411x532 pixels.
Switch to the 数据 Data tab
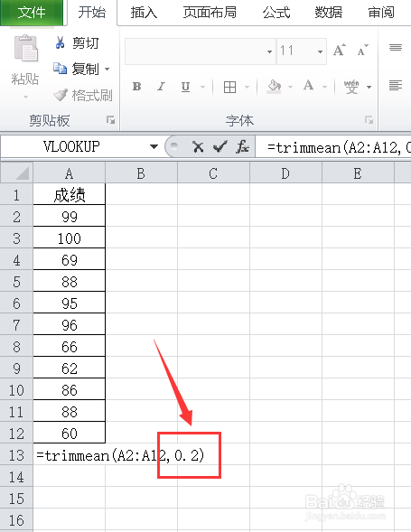pos(328,13)
